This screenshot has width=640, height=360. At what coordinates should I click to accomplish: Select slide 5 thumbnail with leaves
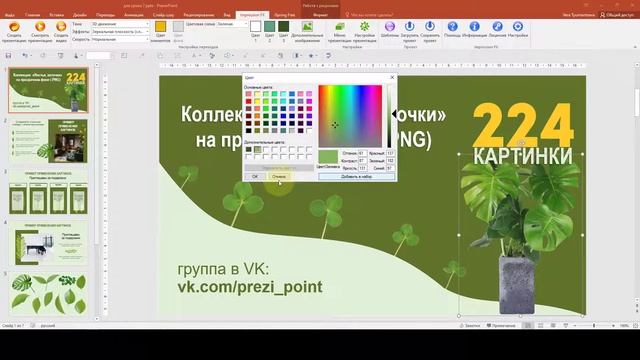(48, 294)
